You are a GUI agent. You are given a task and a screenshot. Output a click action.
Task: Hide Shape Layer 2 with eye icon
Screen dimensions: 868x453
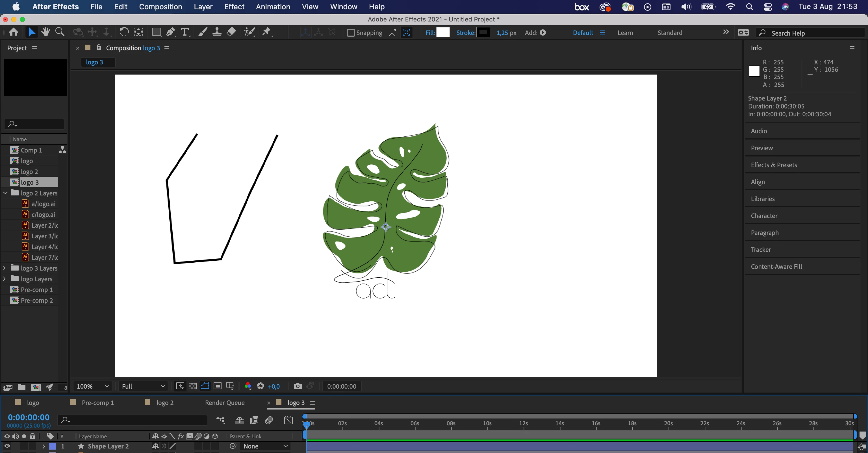7,446
